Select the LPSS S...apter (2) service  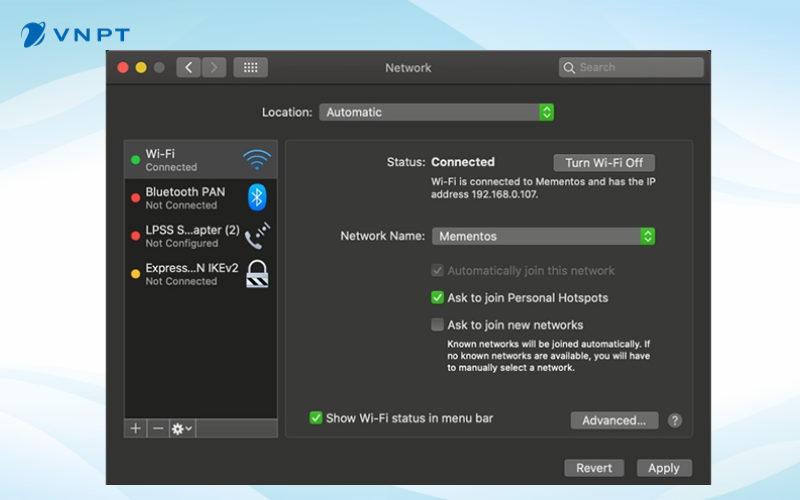(201, 236)
